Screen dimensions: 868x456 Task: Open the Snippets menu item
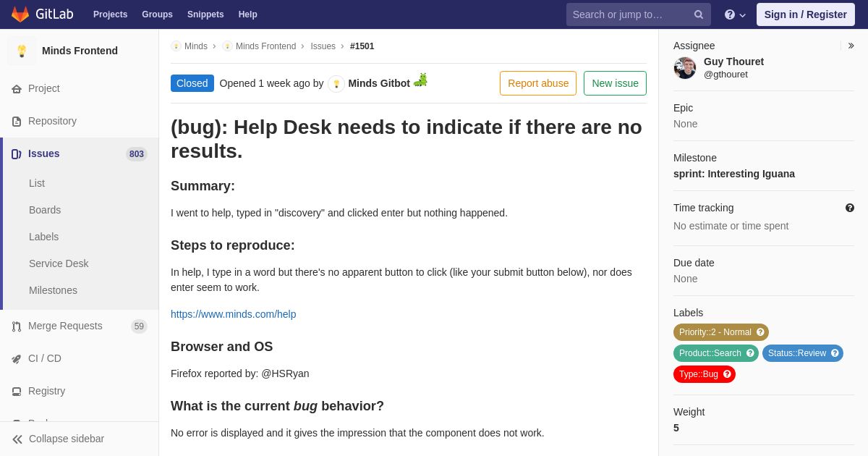tap(205, 14)
